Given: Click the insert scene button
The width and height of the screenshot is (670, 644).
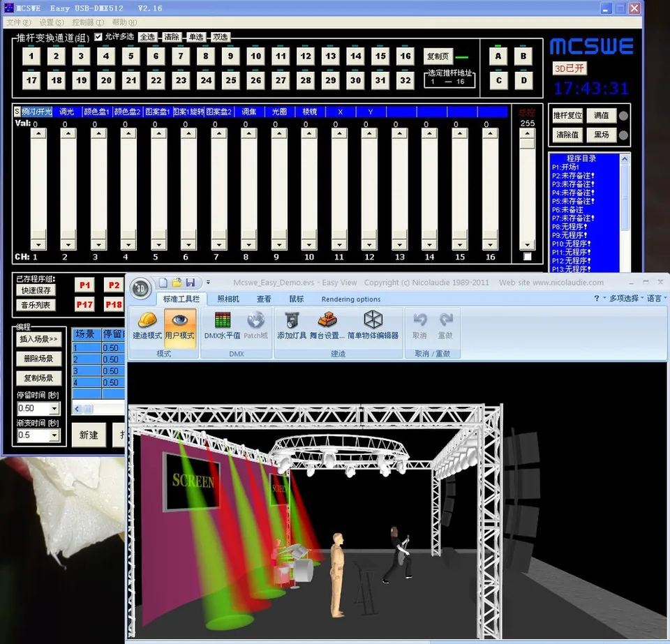Looking at the screenshot, I should (38, 339).
